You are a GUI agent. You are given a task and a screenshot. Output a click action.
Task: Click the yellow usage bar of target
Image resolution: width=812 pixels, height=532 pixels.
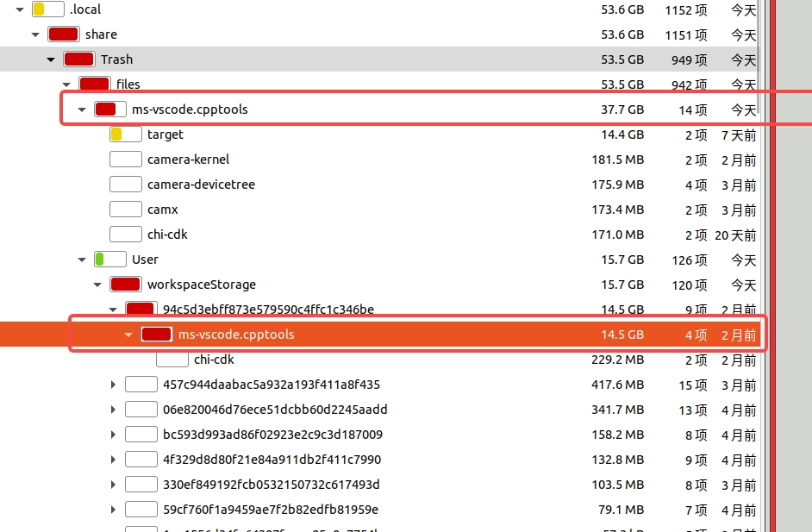click(x=126, y=135)
